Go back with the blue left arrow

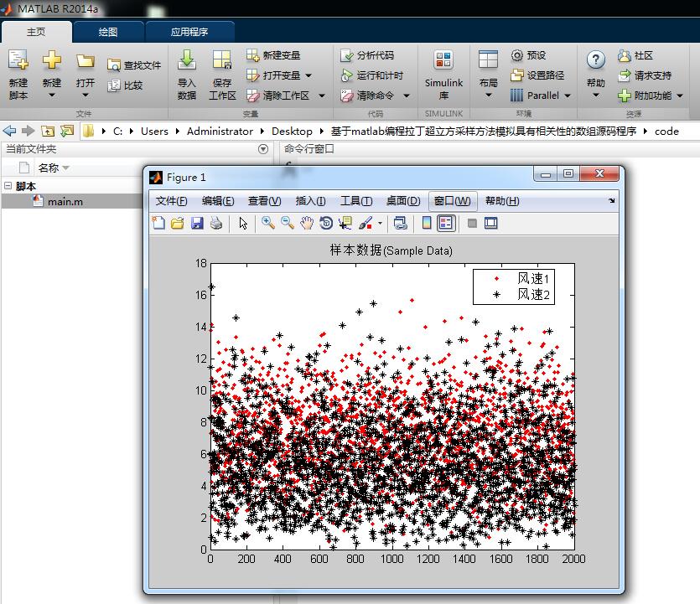[x=9, y=131]
